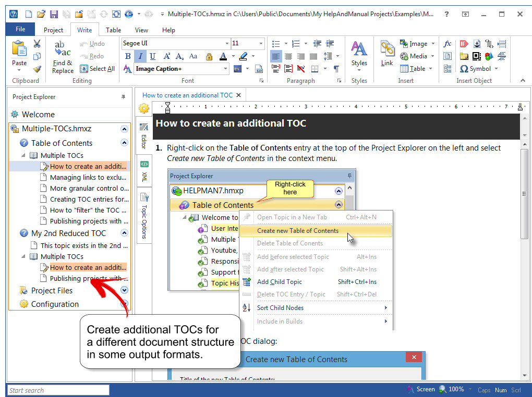Click the lock text protection icon
The width and height of the screenshot is (532, 397).
tap(209, 57)
